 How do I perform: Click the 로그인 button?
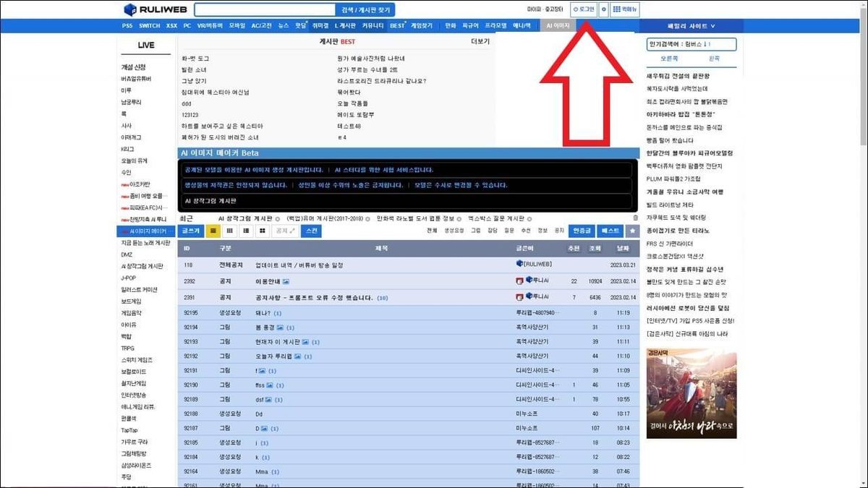pyautogui.click(x=584, y=9)
